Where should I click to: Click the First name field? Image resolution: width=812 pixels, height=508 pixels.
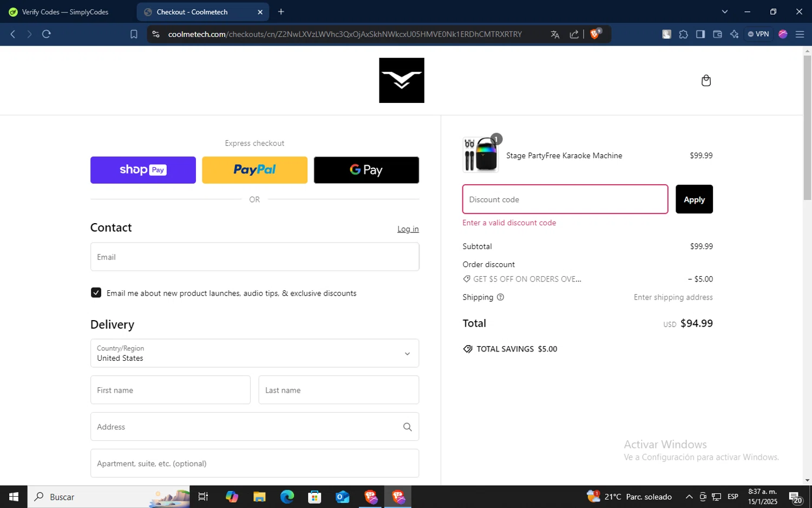pos(170,390)
